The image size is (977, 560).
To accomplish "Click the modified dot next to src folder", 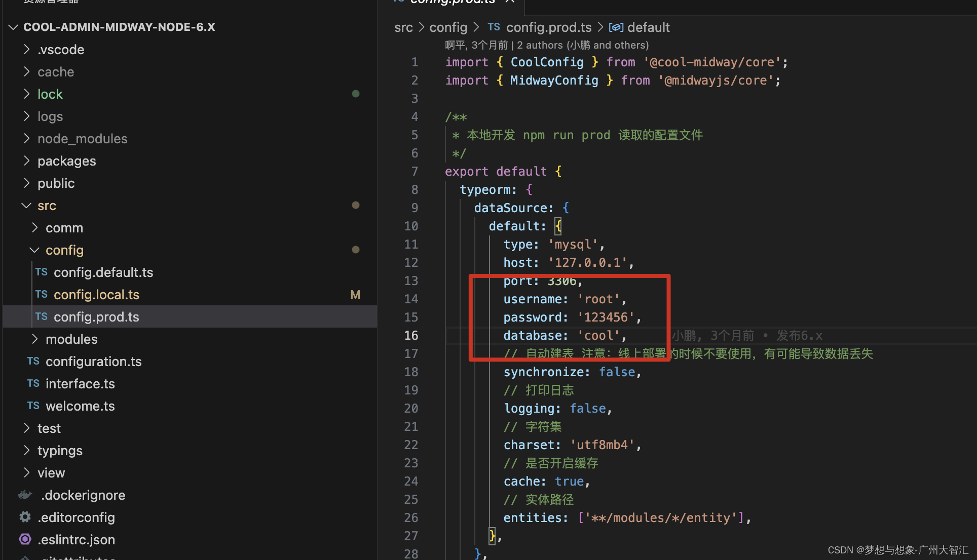I will 356,205.
